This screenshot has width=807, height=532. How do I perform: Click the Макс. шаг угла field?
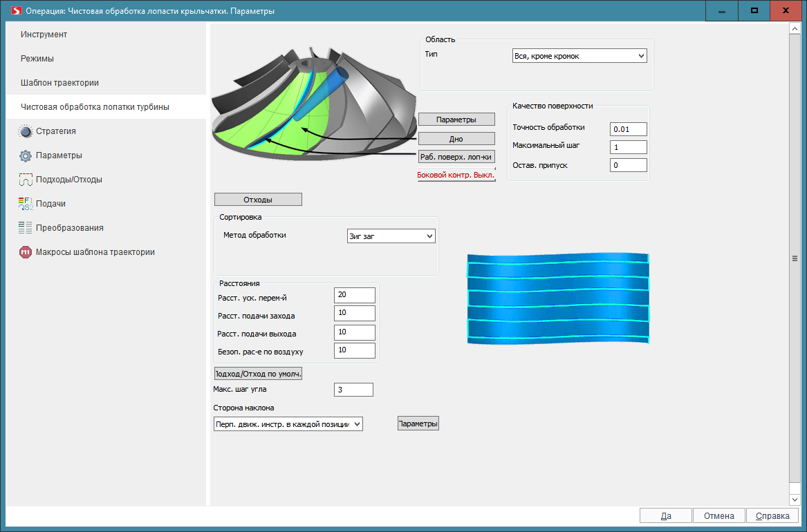pyautogui.click(x=353, y=390)
